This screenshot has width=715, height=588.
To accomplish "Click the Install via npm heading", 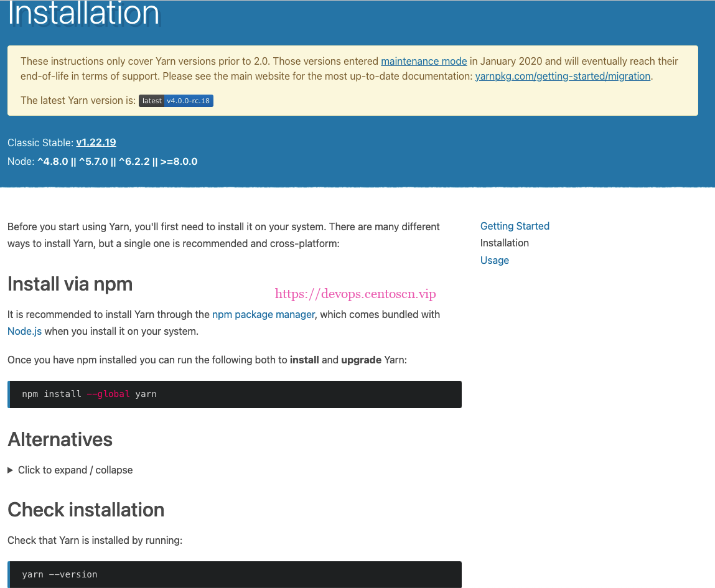I will click(70, 284).
